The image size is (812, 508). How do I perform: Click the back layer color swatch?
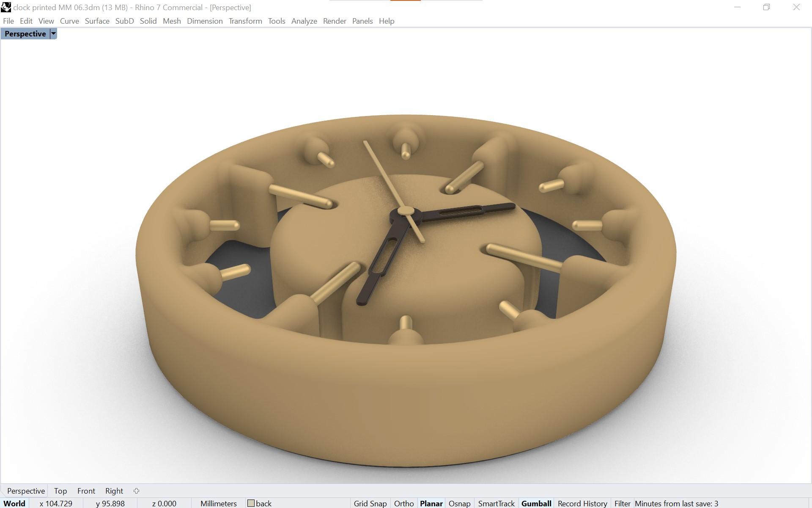(252, 503)
